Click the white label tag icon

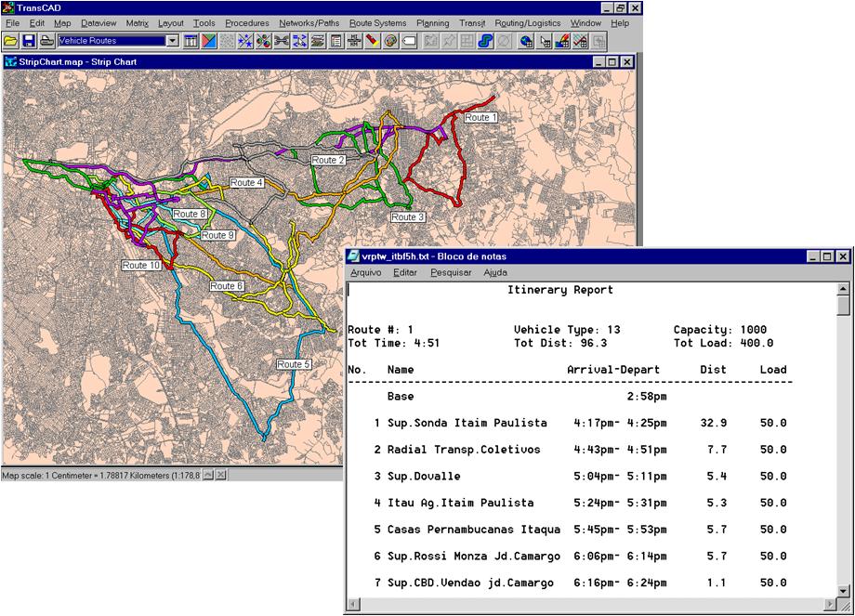pos(409,41)
